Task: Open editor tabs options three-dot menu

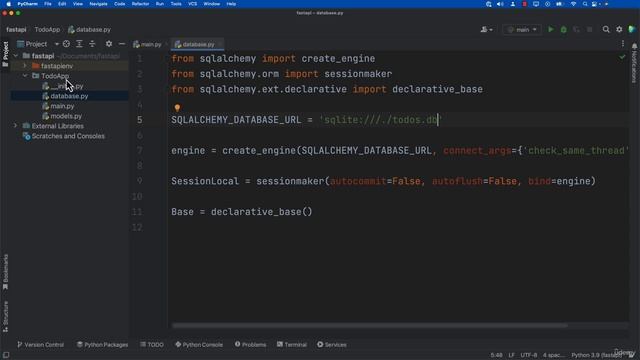Action: [622, 44]
